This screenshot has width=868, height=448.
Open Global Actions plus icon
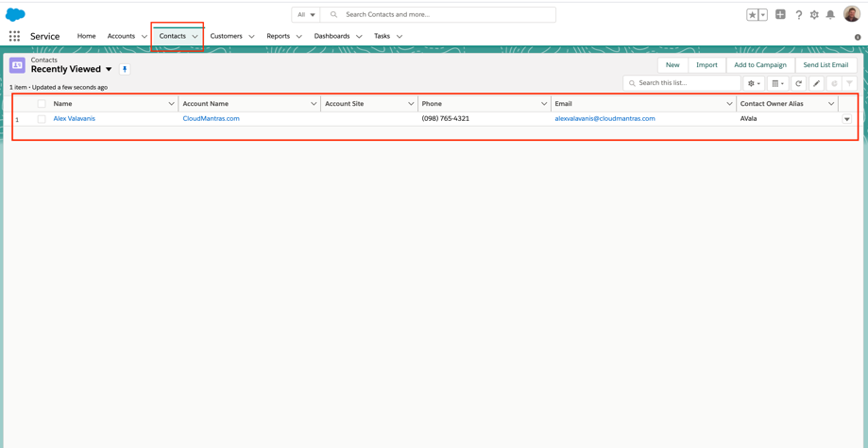click(780, 15)
